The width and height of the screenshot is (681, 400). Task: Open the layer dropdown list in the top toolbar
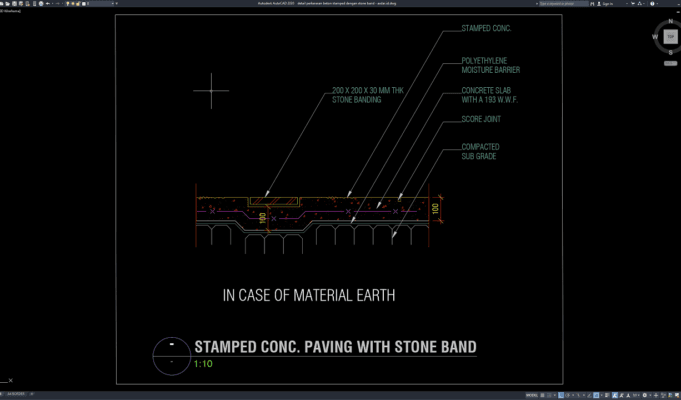pos(112,3)
